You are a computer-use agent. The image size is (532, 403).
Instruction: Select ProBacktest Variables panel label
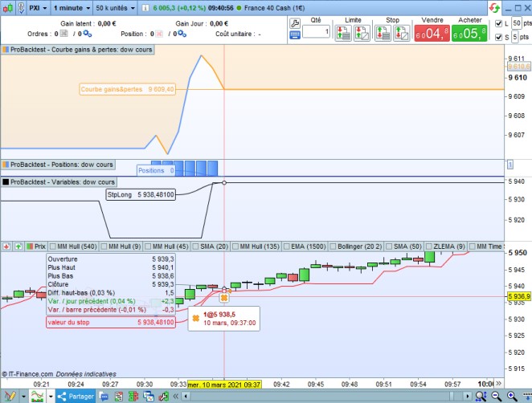[59, 181]
